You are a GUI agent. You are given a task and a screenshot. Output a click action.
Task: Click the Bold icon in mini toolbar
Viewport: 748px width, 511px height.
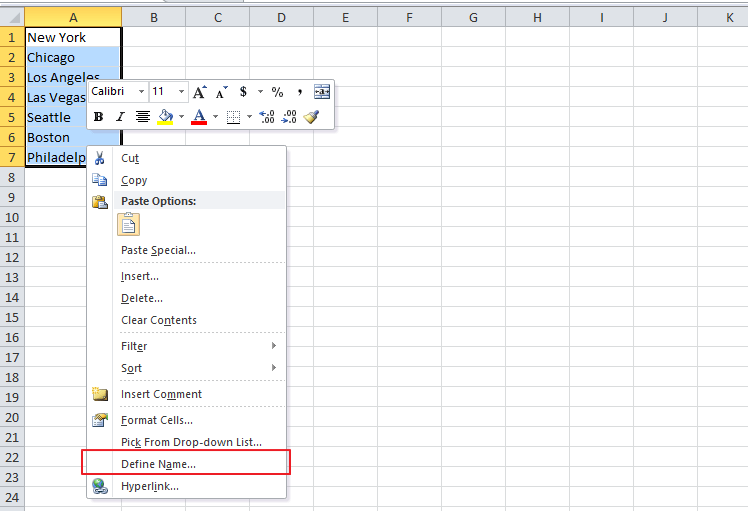tap(99, 116)
